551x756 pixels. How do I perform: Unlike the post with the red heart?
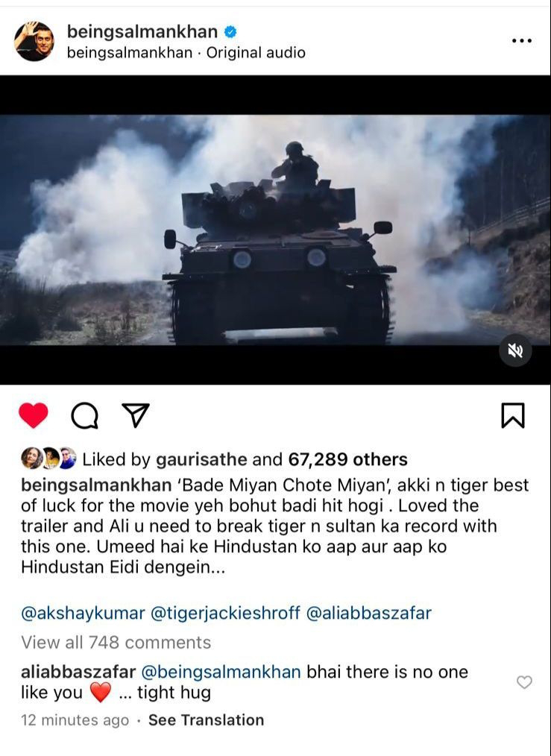point(34,415)
